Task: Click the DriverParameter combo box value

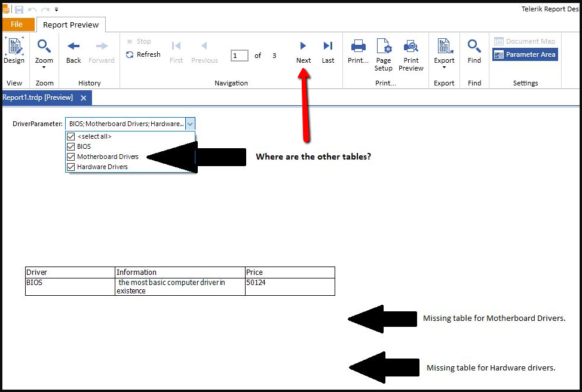Action: pyautogui.click(x=125, y=124)
